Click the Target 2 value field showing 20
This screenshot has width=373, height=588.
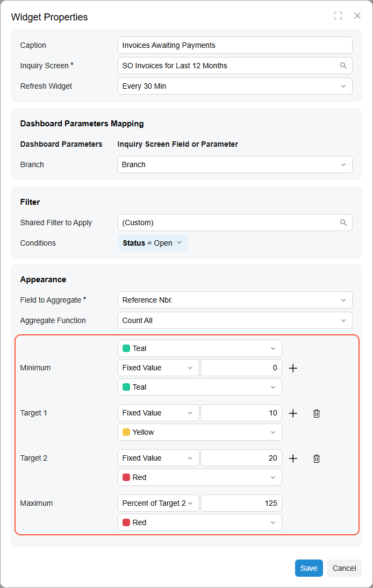[241, 458]
